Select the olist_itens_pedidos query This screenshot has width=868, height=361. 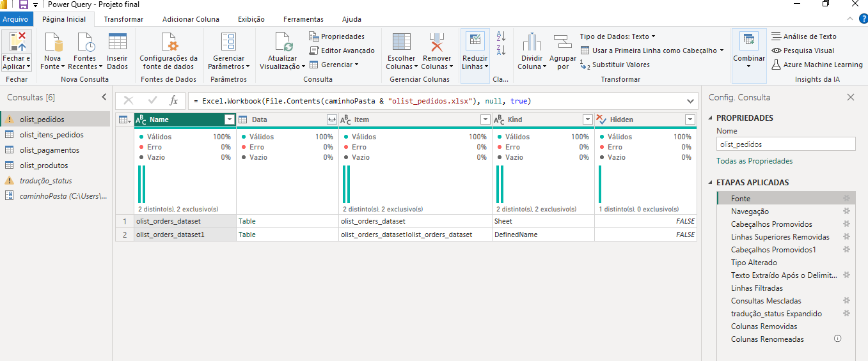[55, 135]
